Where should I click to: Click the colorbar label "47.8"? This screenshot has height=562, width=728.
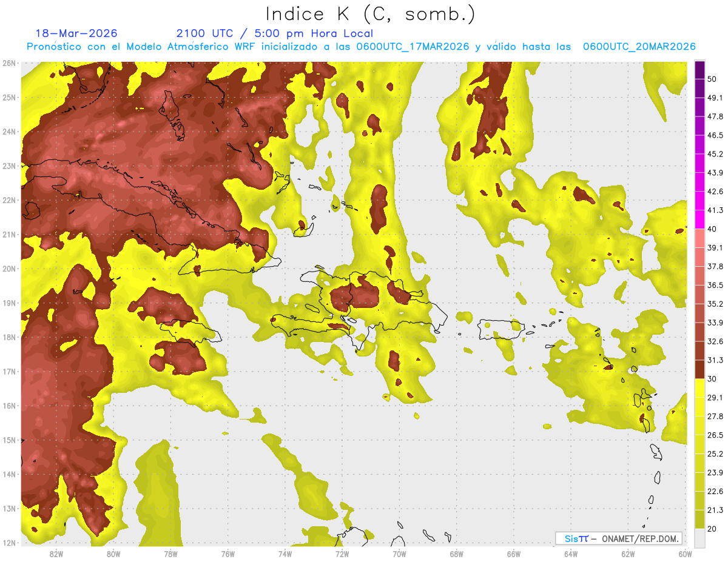(715, 116)
